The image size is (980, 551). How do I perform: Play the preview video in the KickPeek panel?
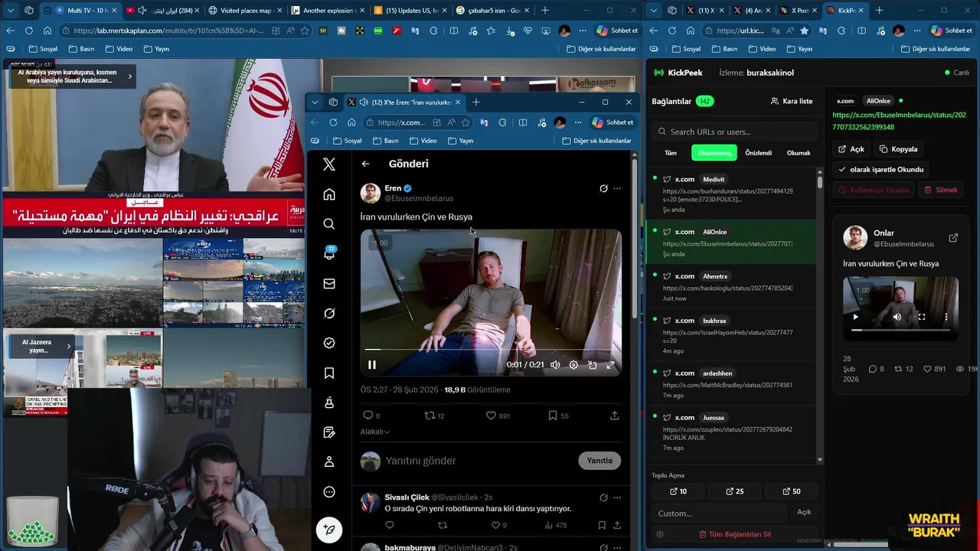tap(856, 317)
